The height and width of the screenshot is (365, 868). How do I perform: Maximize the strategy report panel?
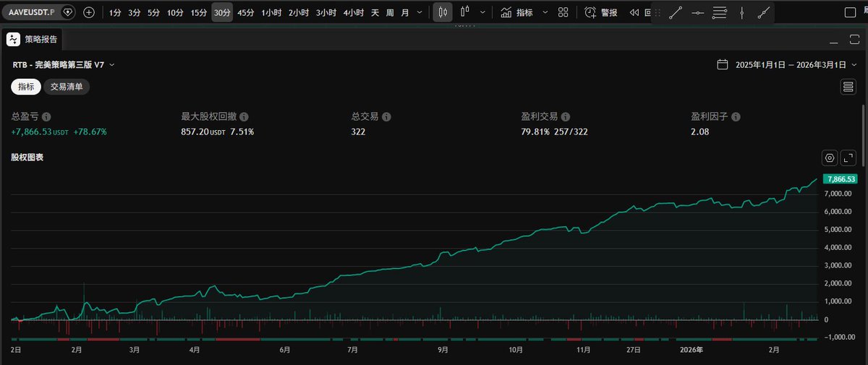tap(853, 40)
